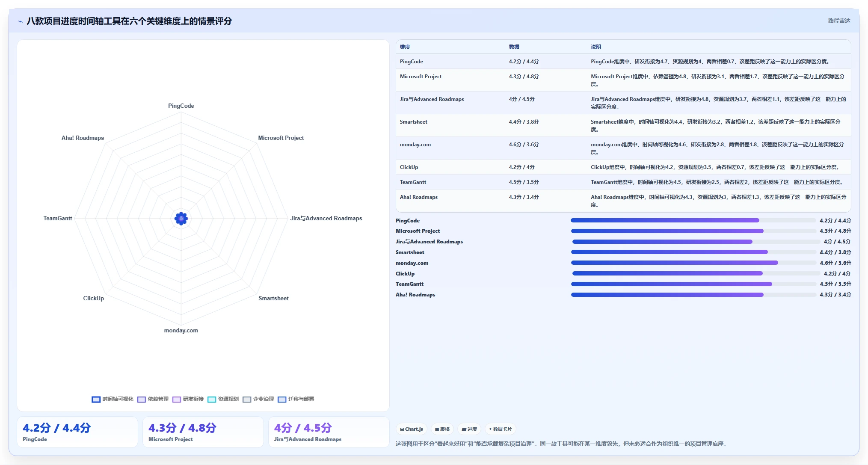This screenshot has width=868, height=465.
Task: Click the TeamGantt progress bar
Action: 693,284
